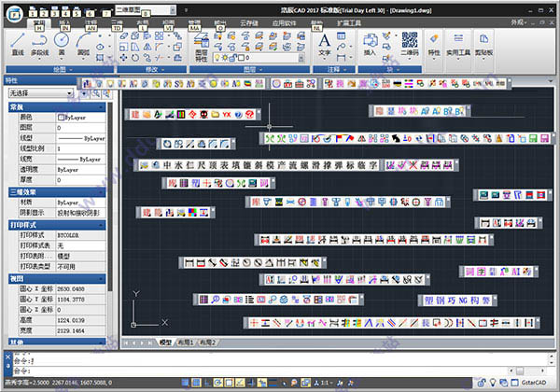Switch to the 模型 model tab

pos(165,343)
